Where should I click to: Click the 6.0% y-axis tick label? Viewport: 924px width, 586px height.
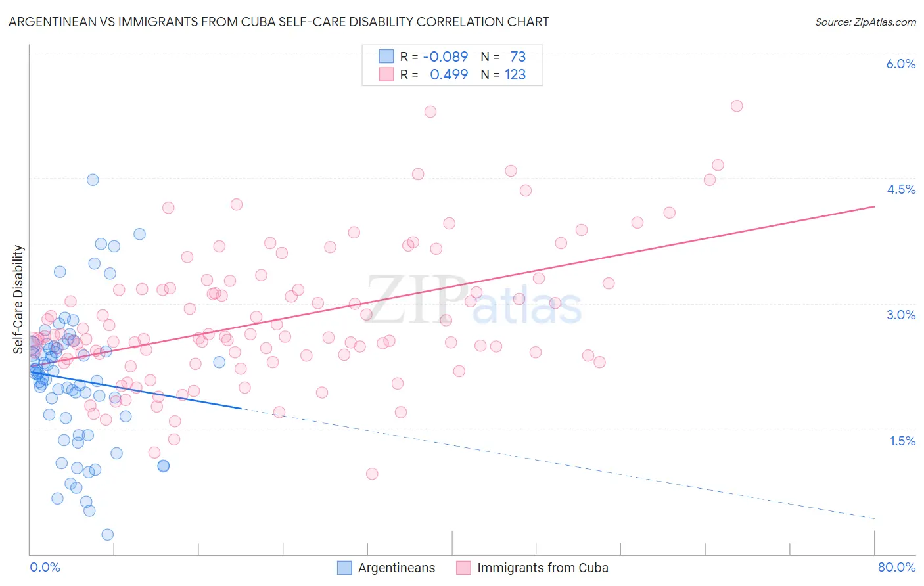coord(901,64)
